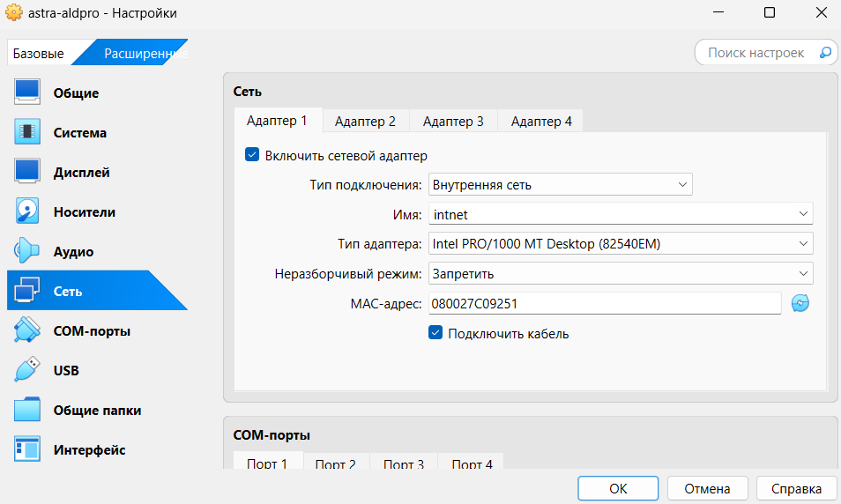Close the astra-aldpro settings window
The image size is (841, 504).
coord(821,12)
